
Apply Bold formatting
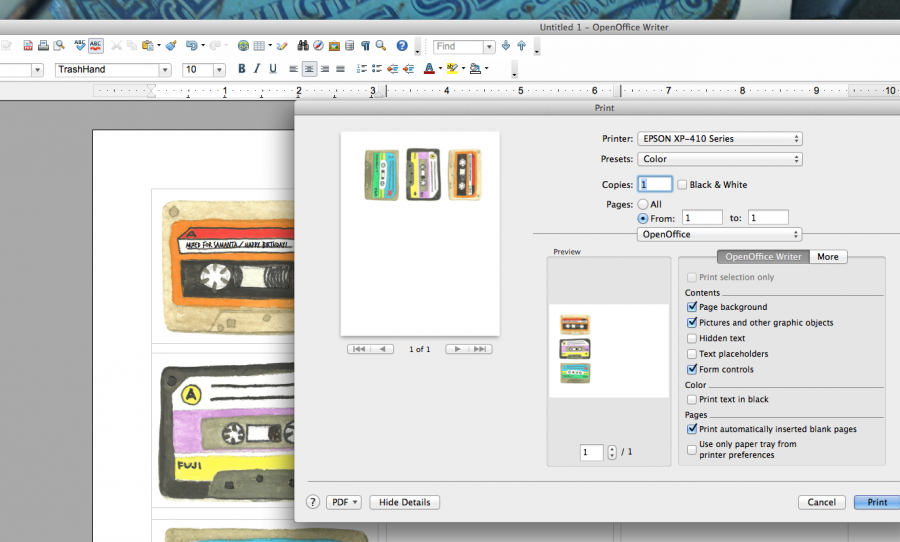click(x=242, y=69)
